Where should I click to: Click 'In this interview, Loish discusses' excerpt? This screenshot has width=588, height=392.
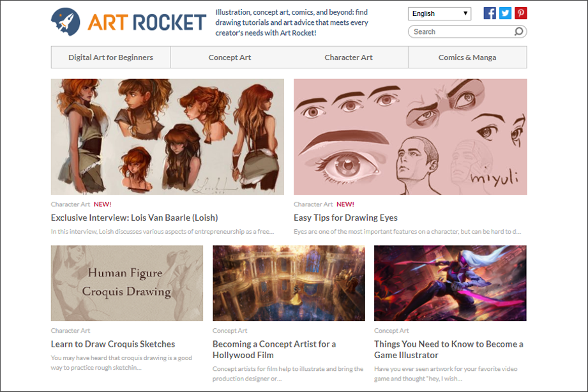click(162, 232)
